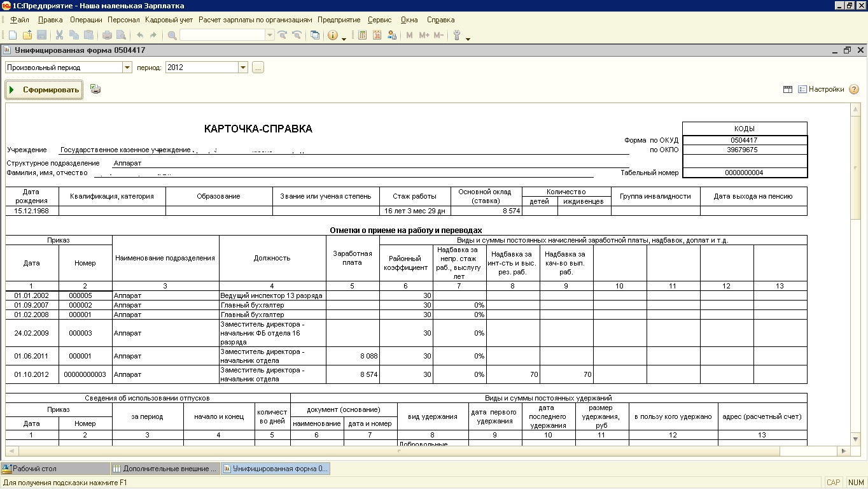Click the ellipsis period selection button
The image size is (868, 489).
[x=258, y=67]
